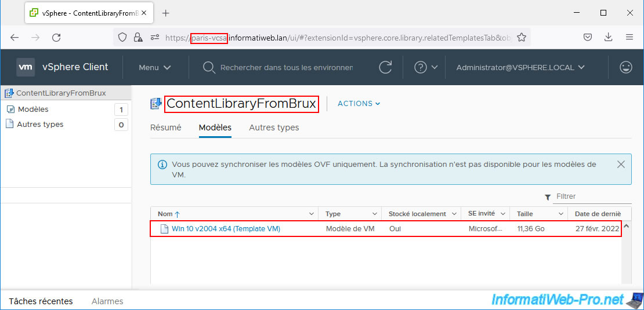Click the vSphere Client title
The image size is (644, 310).
pyautogui.click(x=75, y=67)
